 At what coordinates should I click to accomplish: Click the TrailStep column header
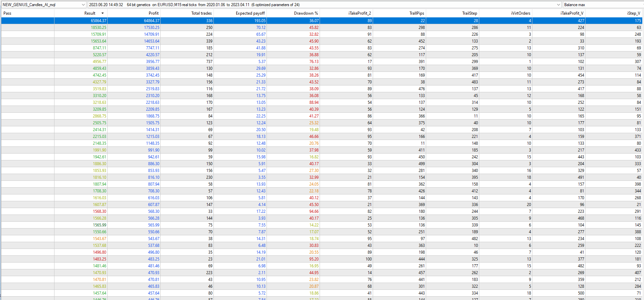(469, 13)
